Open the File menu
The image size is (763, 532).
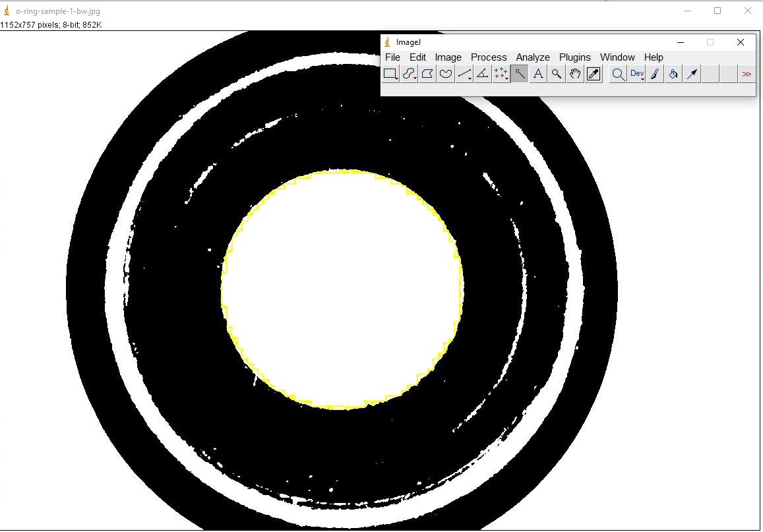coord(392,57)
